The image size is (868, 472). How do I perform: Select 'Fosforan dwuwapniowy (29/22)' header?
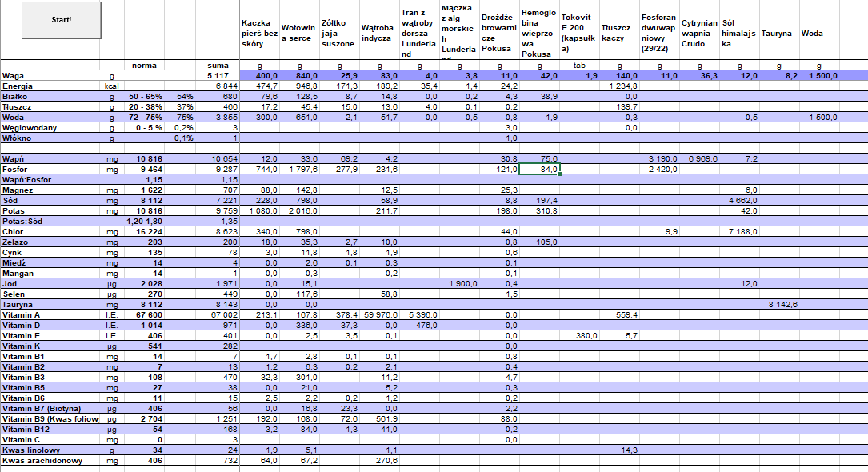659,34
